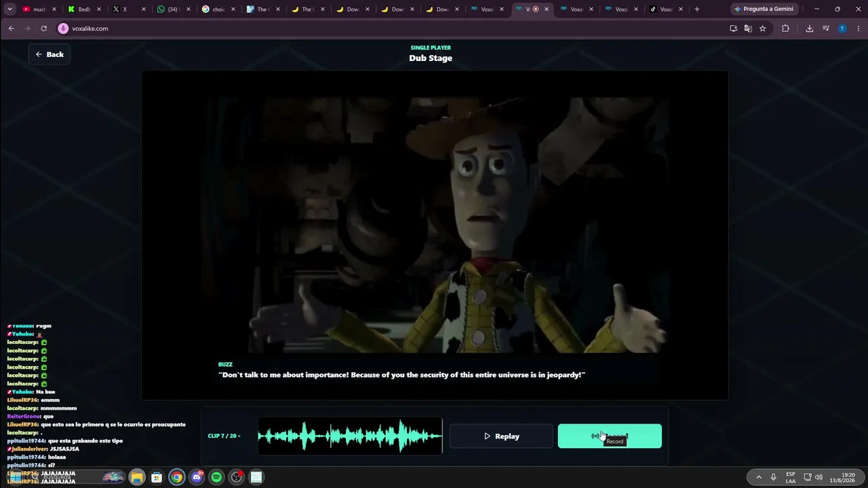868x488 pixels.
Task: Switch to the X (Twitter) tab
Action: point(127,9)
